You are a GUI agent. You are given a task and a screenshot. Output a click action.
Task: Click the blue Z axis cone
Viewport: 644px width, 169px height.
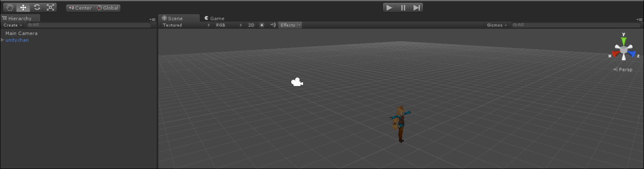pyautogui.click(x=632, y=54)
